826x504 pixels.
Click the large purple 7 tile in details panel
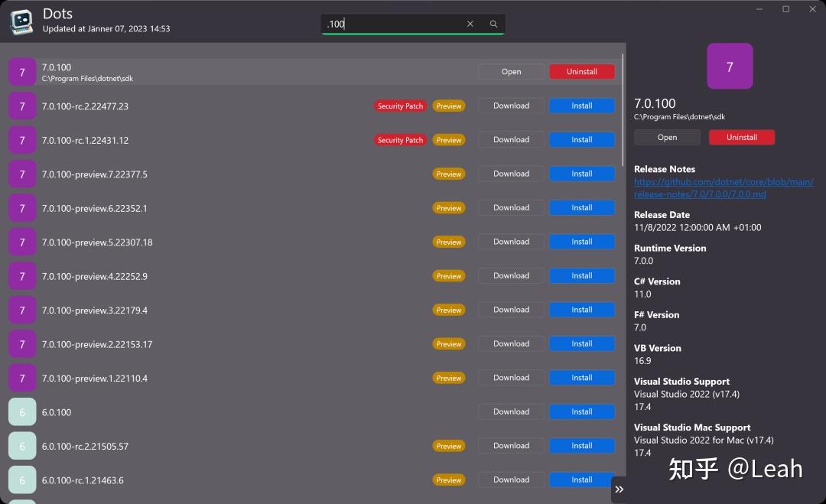point(729,66)
